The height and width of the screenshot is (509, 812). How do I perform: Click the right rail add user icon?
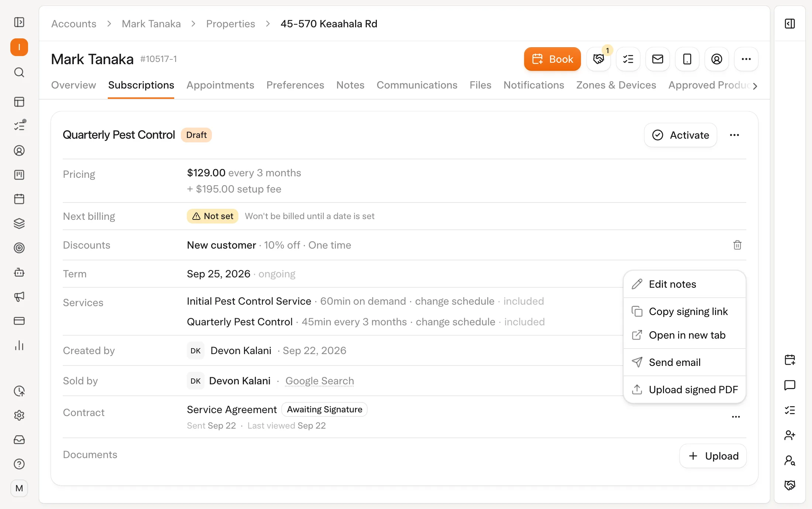[x=790, y=435]
